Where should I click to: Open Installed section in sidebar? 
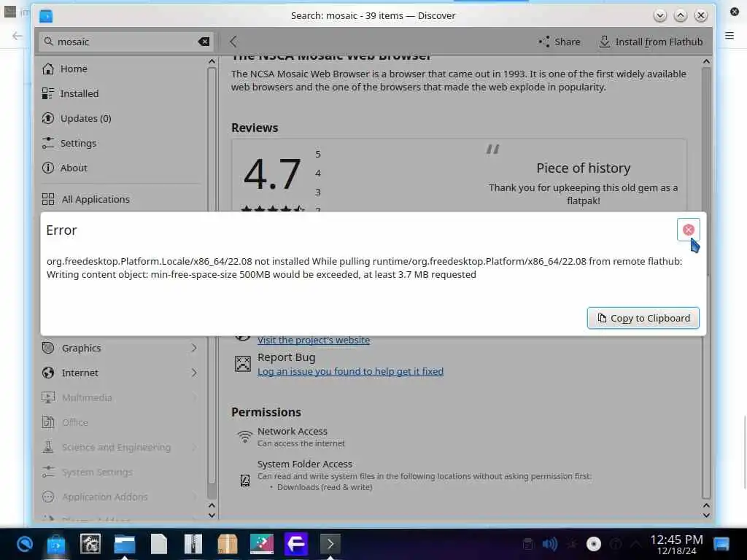point(122,93)
